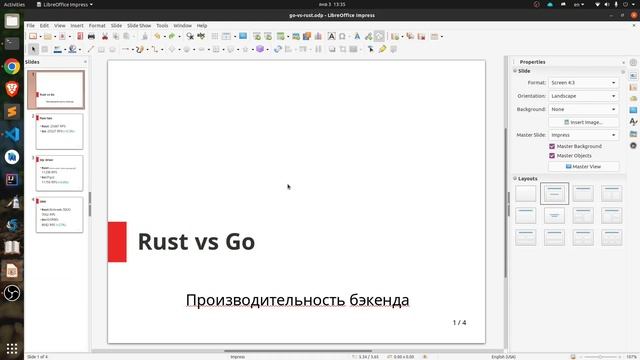Screen dimensions: 640x360
Task: Insert Fontwork text icon
Action: (357, 36)
